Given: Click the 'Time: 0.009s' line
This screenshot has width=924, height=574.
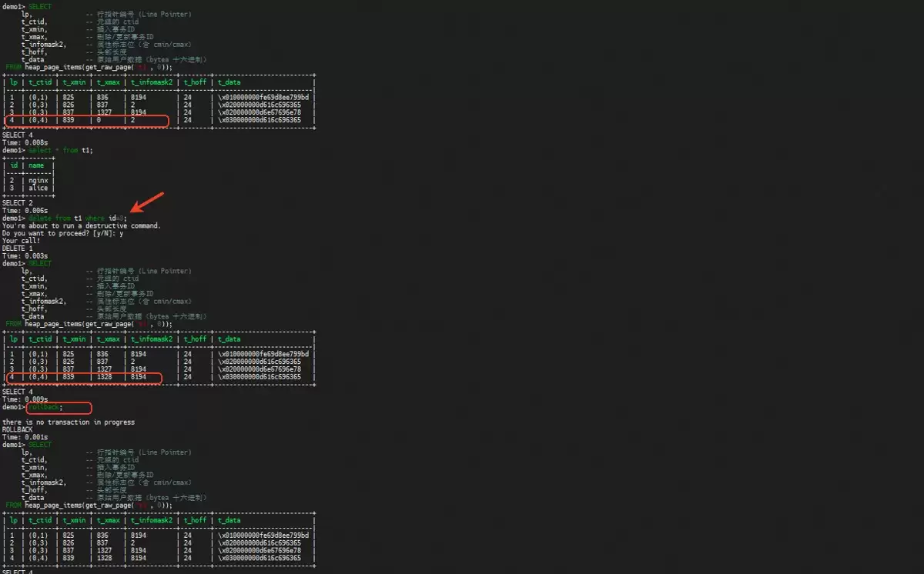Looking at the screenshot, I should click(x=25, y=399).
